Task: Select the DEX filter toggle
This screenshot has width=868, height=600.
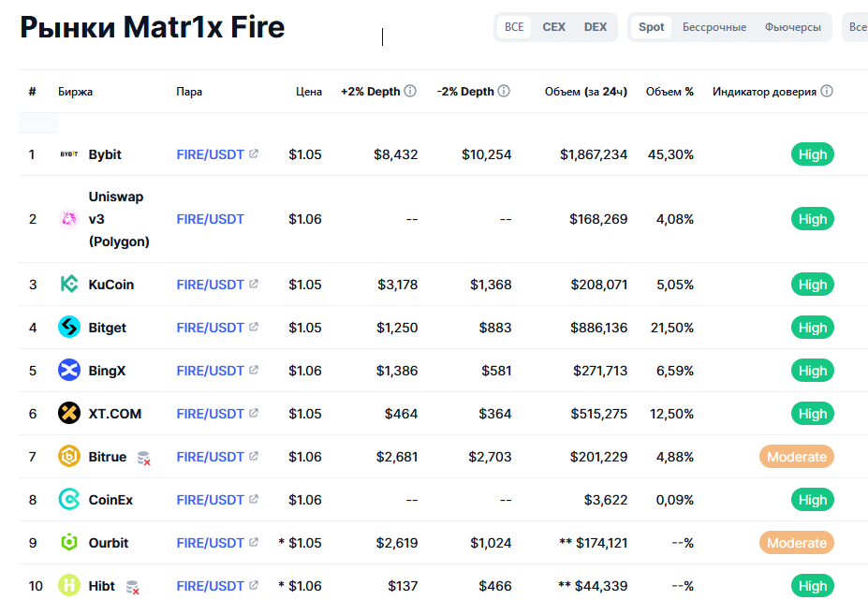Action: pyautogui.click(x=596, y=27)
